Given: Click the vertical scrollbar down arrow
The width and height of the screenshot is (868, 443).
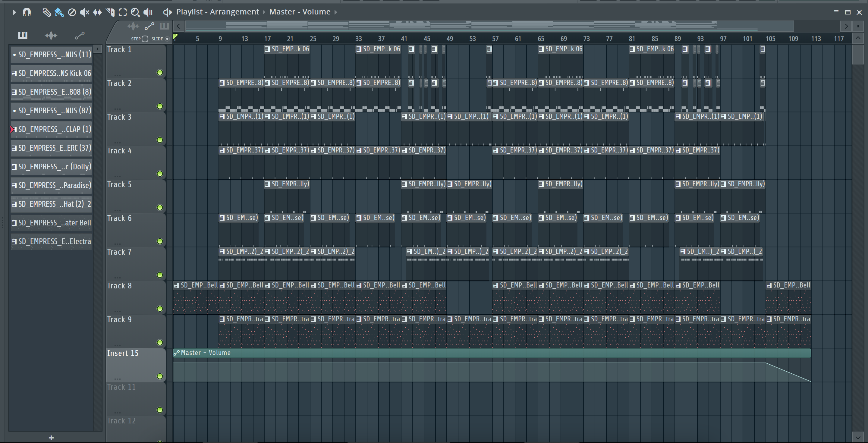Looking at the screenshot, I should point(858,437).
